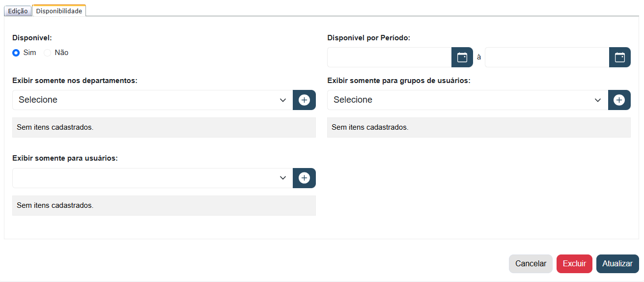
Task: Select the Disponibilidade tab
Action: click(59, 10)
